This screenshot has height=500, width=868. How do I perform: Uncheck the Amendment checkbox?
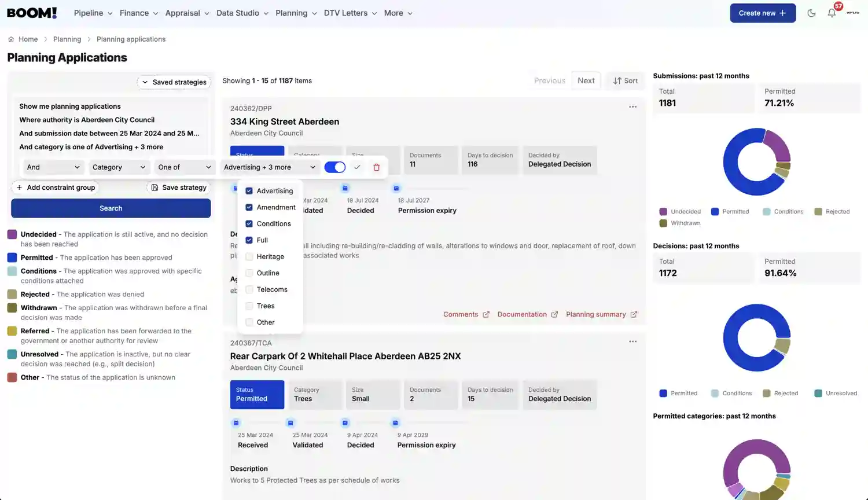pos(249,207)
